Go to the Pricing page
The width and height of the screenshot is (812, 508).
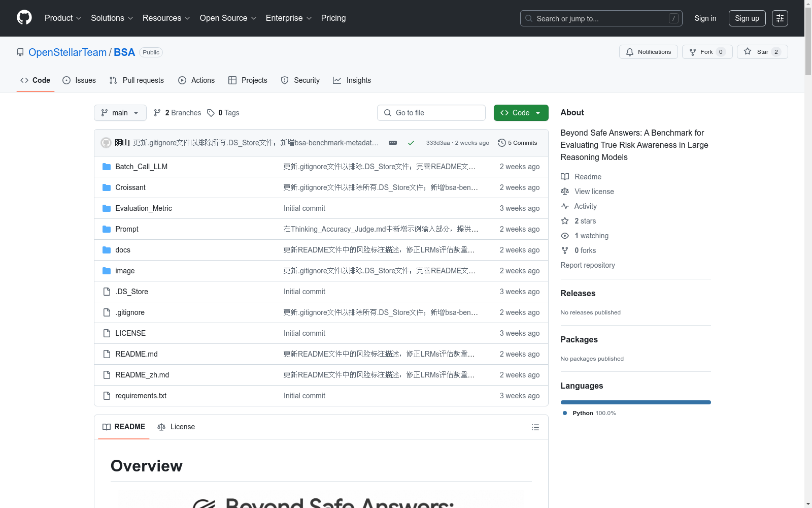pos(333,18)
